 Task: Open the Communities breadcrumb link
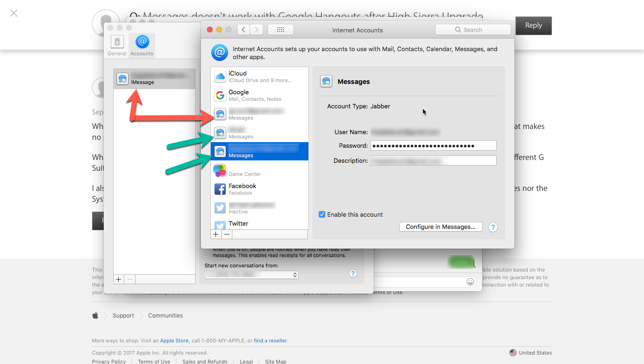pyautogui.click(x=166, y=316)
